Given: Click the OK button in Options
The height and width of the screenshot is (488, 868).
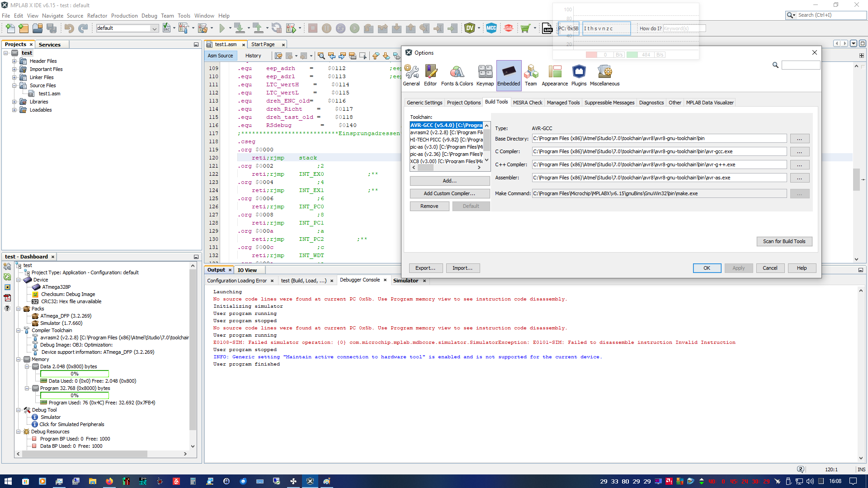Looking at the screenshot, I should (707, 268).
